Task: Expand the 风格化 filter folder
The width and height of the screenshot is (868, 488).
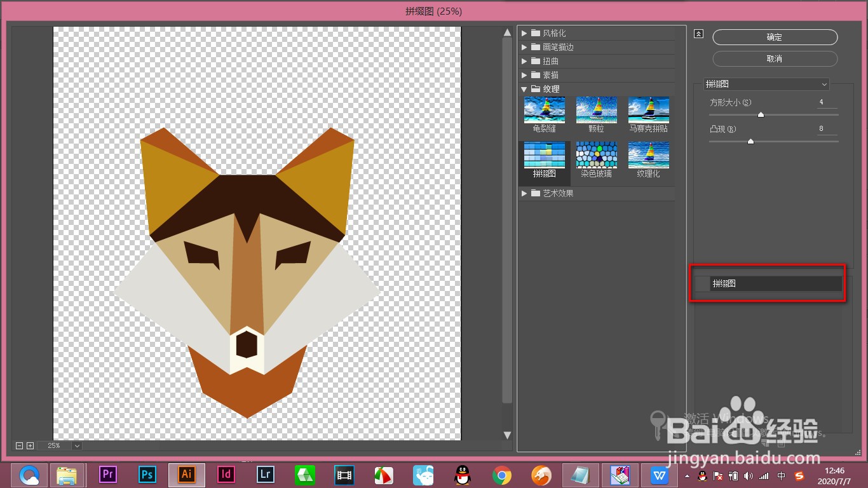Action: pos(525,33)
